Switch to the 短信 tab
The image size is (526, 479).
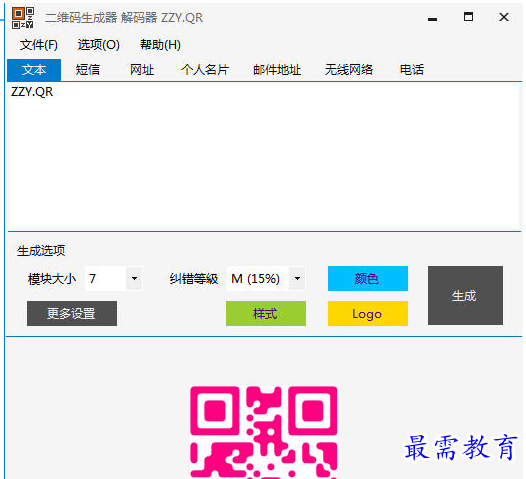tap(88, 70)
